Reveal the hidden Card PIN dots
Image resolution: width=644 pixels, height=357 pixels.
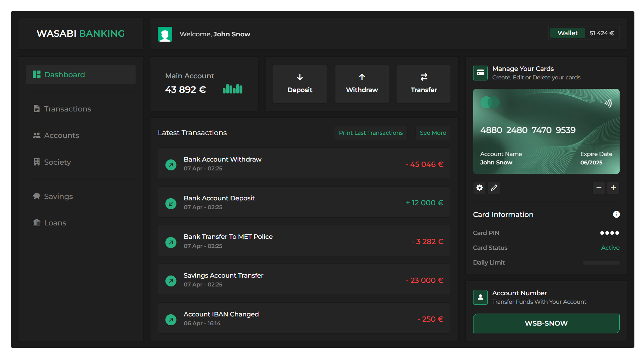click(609, 233)
